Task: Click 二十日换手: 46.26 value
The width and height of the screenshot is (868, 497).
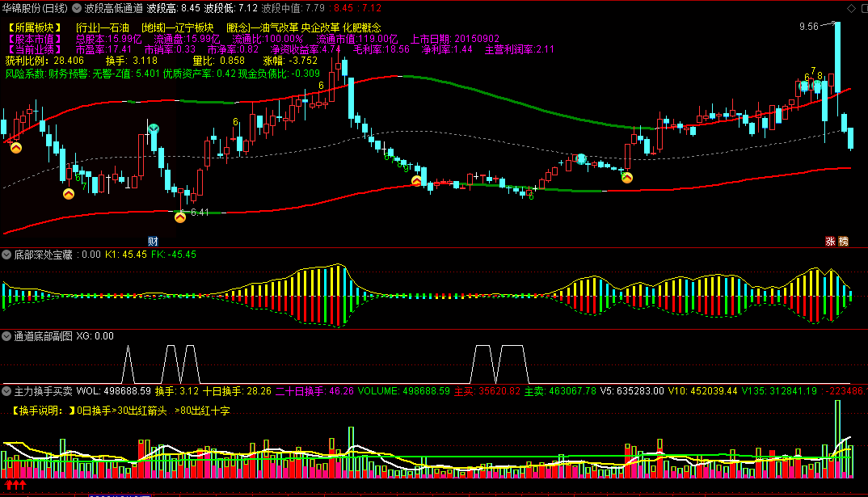Action: 314,391
